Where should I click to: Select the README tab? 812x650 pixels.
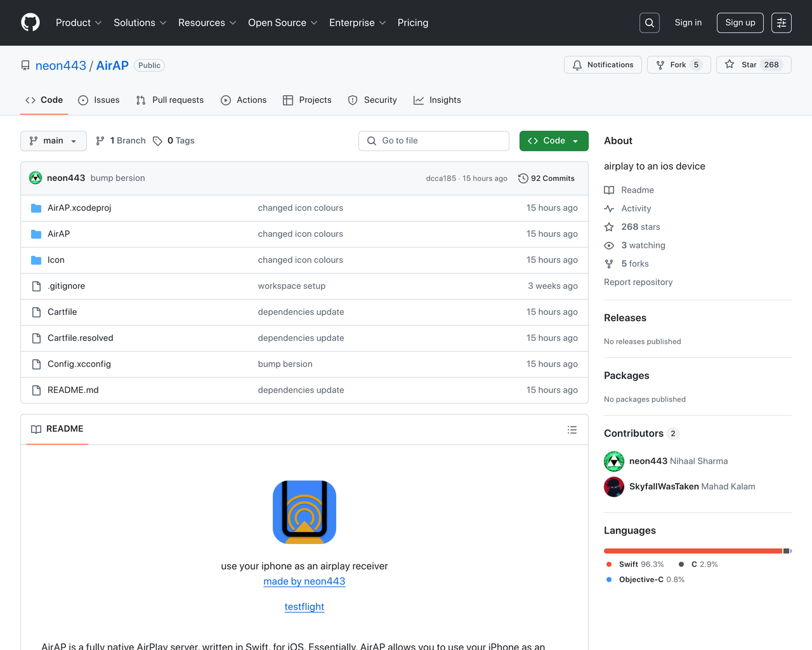57,429
